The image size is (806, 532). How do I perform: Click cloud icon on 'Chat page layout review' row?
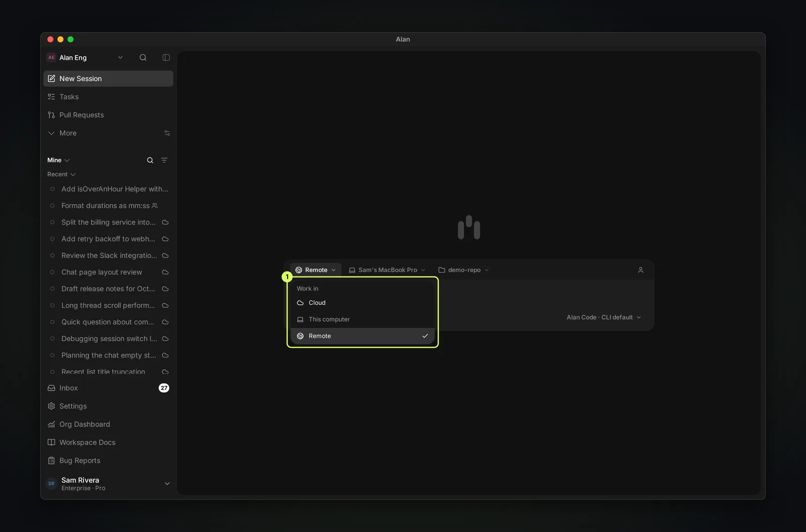(165, 272)
